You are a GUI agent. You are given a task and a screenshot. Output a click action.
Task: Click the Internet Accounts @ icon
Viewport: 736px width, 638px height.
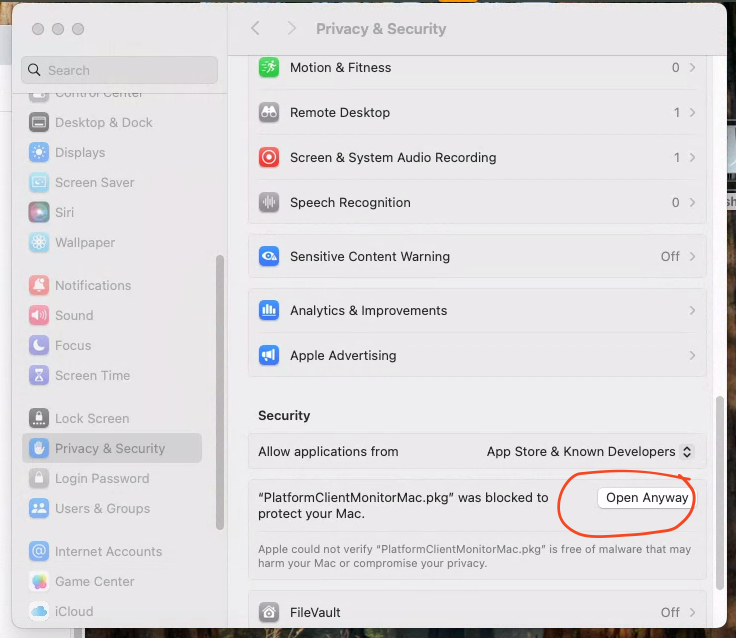point(39,551)
